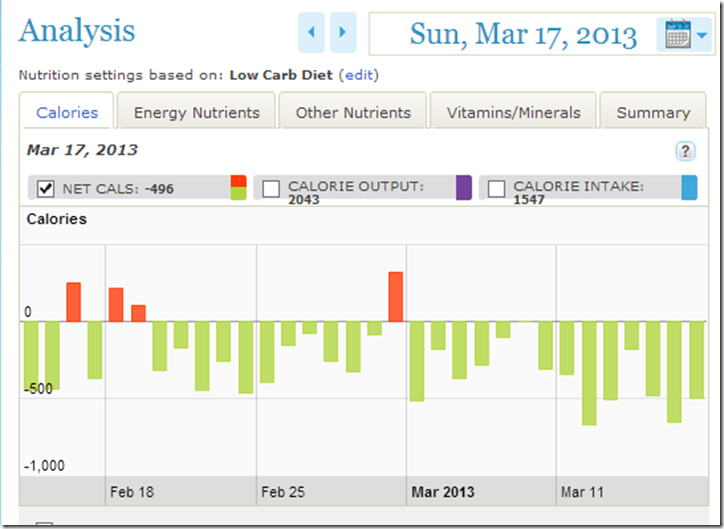This screenshot has height=529, width=724.
Task: Click the purple Calorie Output swatch
Action: coord(463,188)
